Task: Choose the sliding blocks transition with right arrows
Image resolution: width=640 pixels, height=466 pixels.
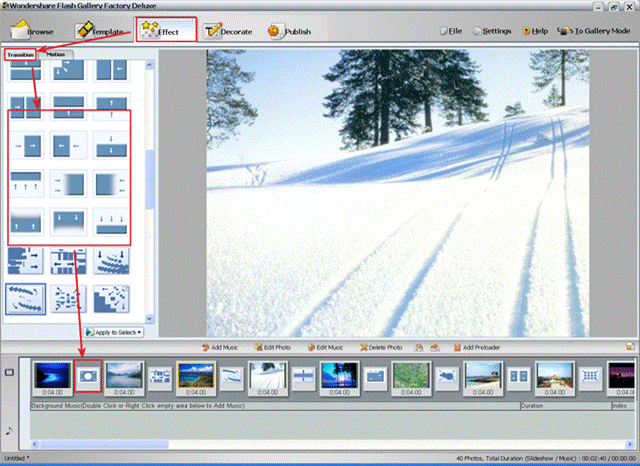Action: click(x=25, y=260)
